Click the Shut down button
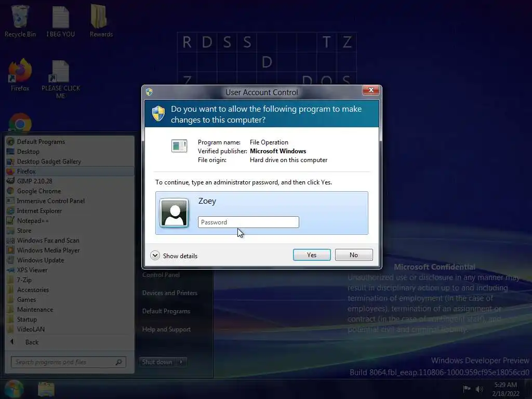This screenshot has height=399, width=532. (157, 362)
